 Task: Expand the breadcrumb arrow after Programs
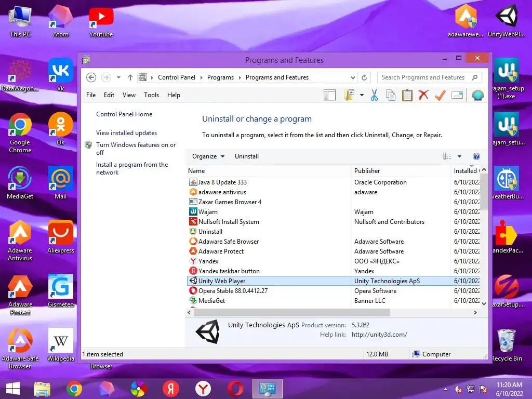pos(240,78)
